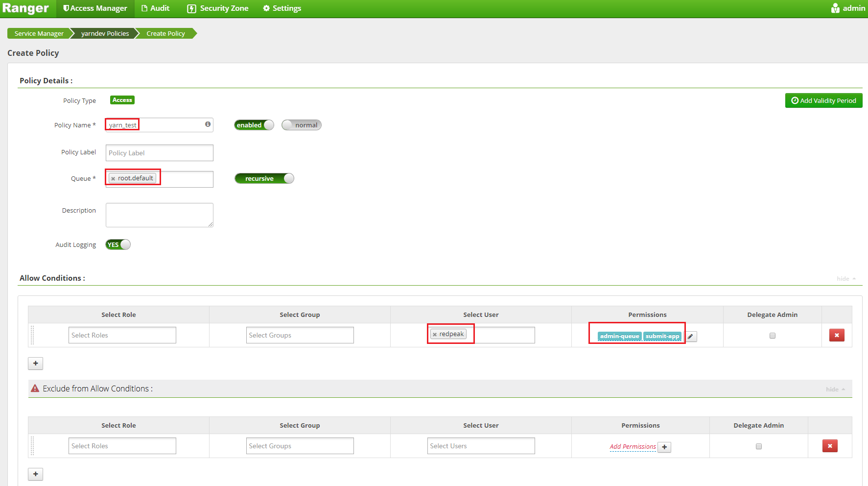Go to Service Manager breadcrumb

pos(39,33)
